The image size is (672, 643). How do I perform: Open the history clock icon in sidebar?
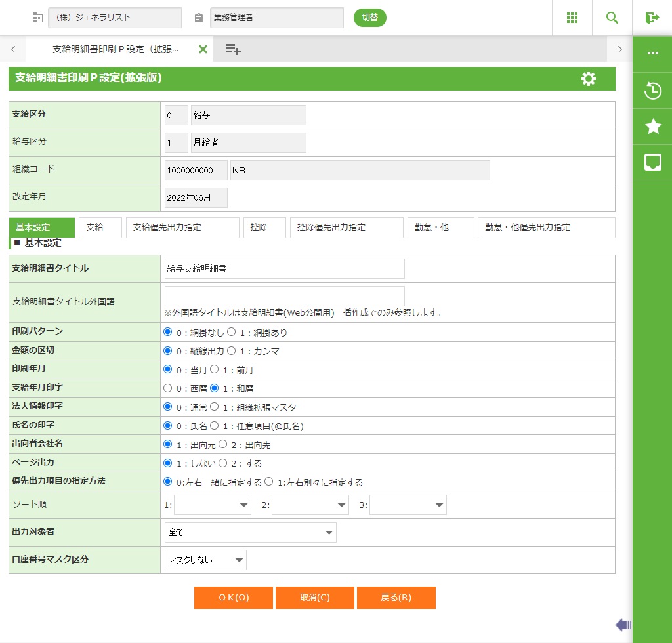(652, 91)
